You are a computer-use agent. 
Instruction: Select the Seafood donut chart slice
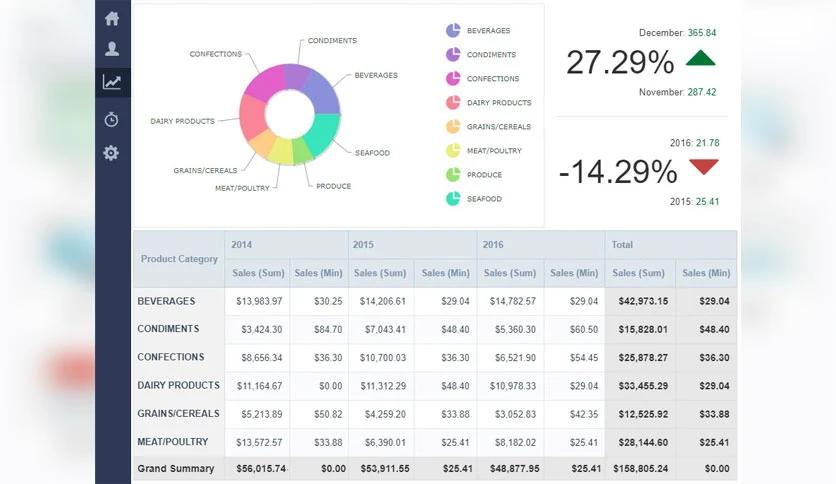(323, 134)
